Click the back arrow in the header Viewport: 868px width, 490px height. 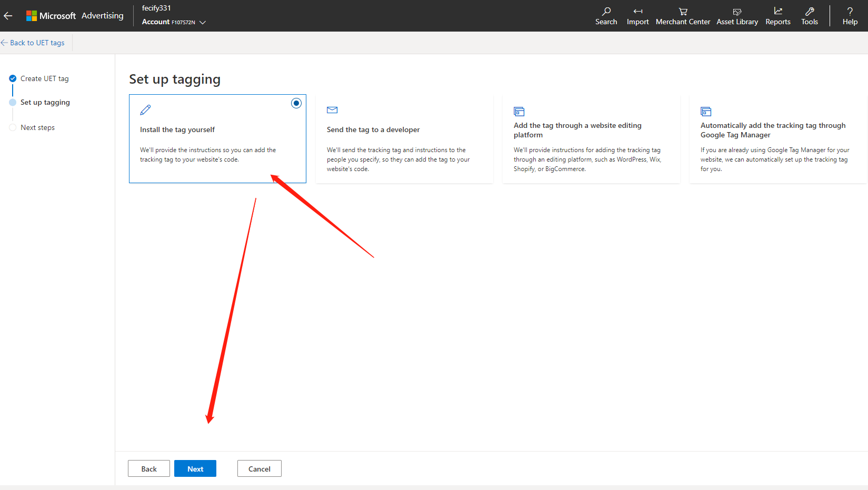click(8, 16)
